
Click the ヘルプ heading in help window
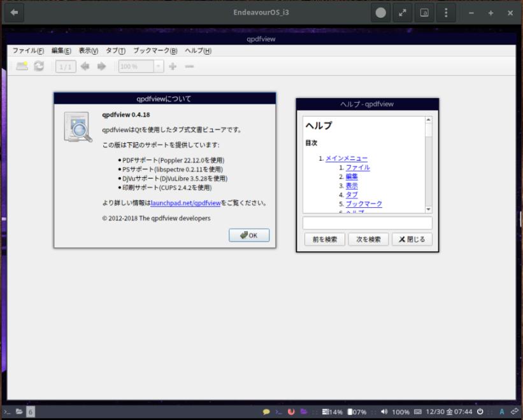pyautogui.click(x=319, y=126)
